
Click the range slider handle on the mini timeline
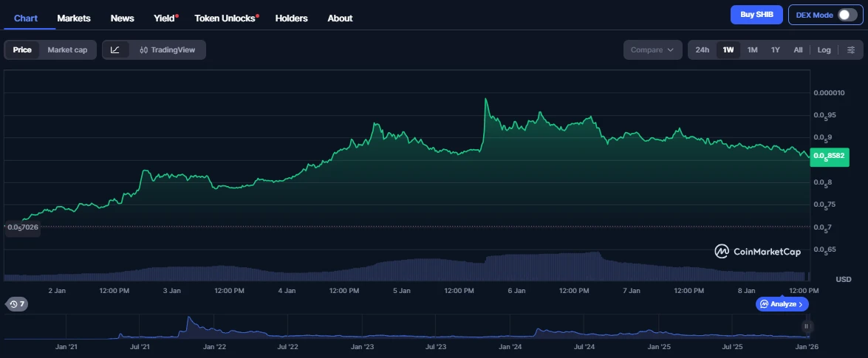click(x=806, y=326)
